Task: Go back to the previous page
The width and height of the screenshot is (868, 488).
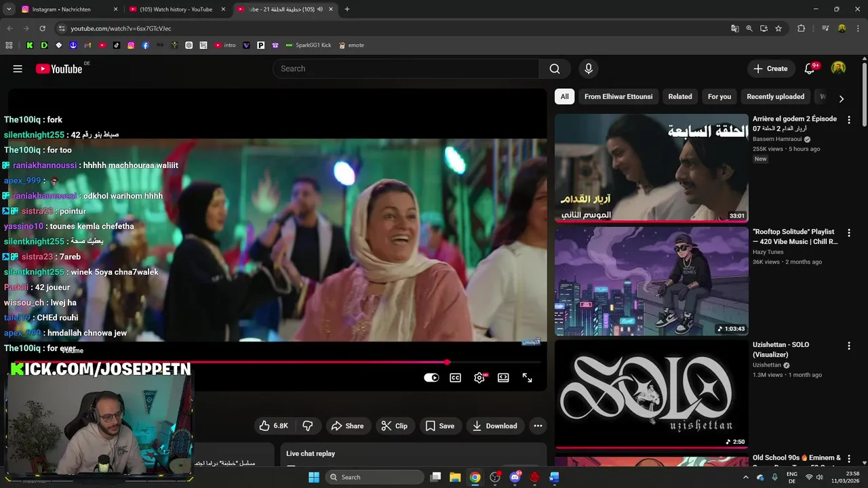Action: coord(9,28)
